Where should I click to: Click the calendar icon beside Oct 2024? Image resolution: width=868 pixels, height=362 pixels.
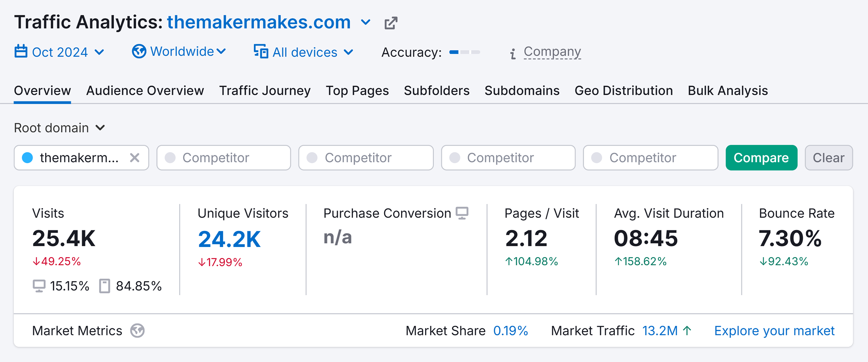(x=21, y=51)
